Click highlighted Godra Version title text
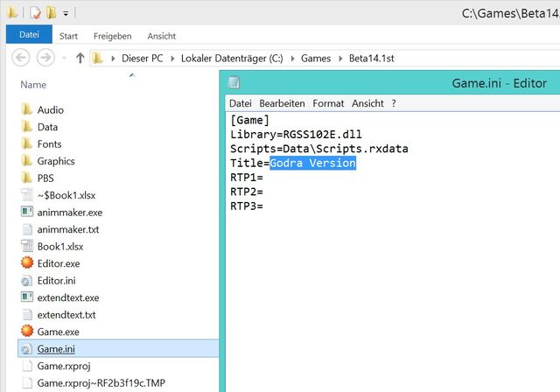The image size is (560, 392). 313,163
